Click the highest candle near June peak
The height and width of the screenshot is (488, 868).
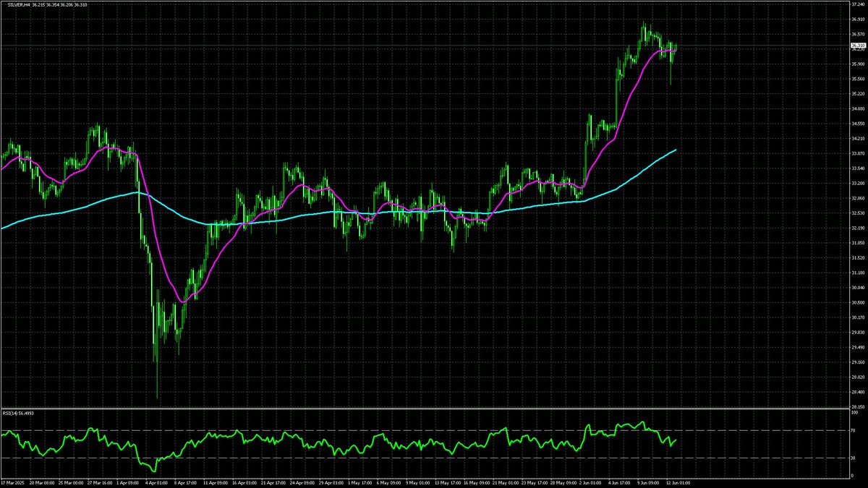[643, 25]
